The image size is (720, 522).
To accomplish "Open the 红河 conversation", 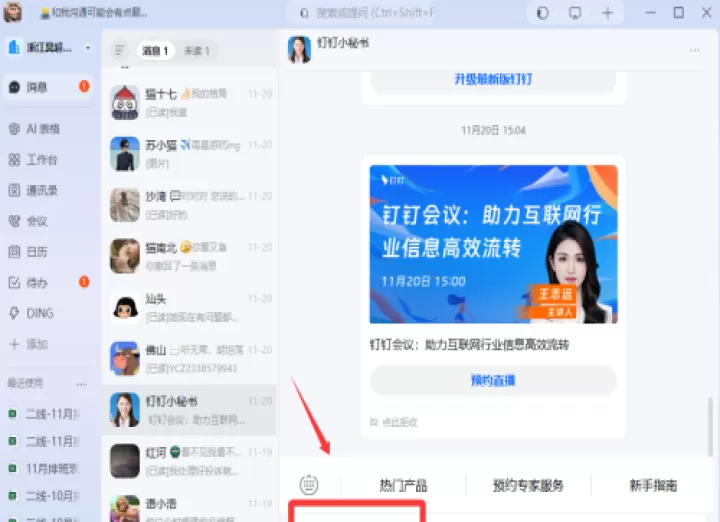I will [x=189, y=461].
